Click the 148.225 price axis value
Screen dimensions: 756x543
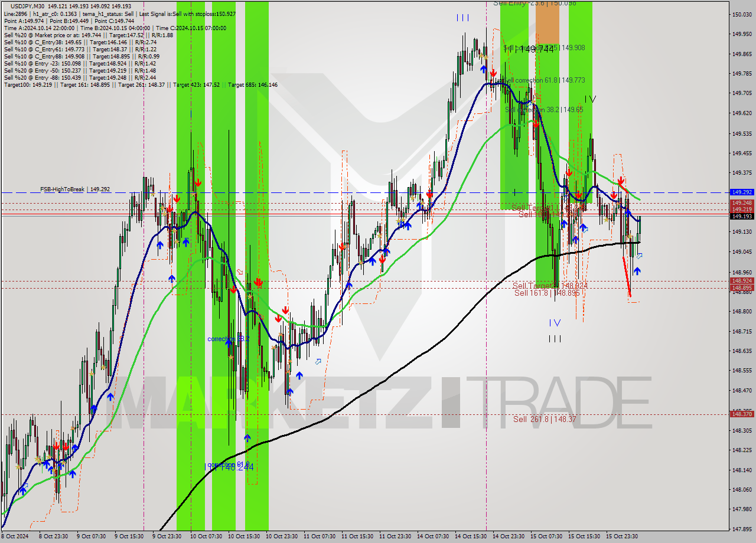[x=742, y=450]
